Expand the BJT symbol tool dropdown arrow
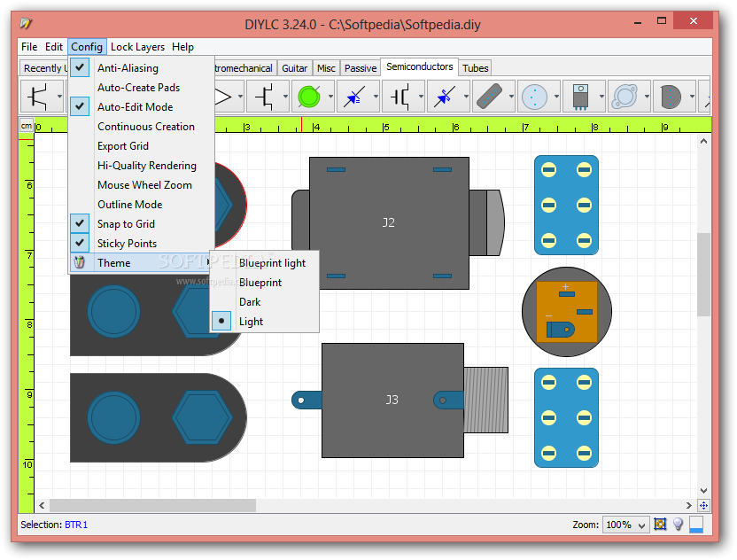Image resolution: width=737 pixels, height=560 pixels. pos(59,97)
